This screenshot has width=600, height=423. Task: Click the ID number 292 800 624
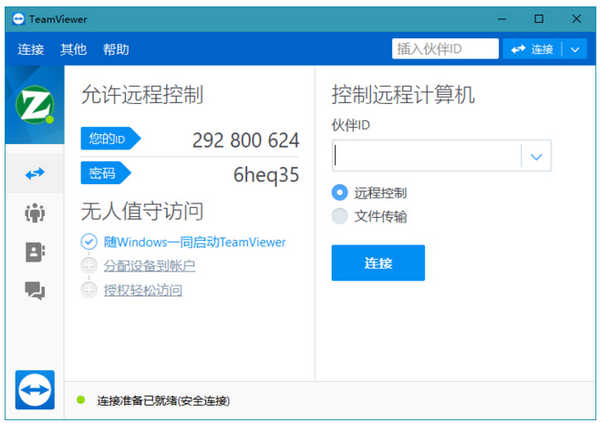246,140
